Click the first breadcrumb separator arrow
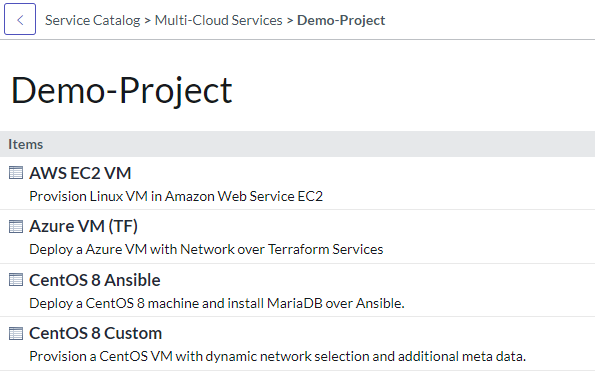This screenshot has height=373, width=595. coord(148,20)
